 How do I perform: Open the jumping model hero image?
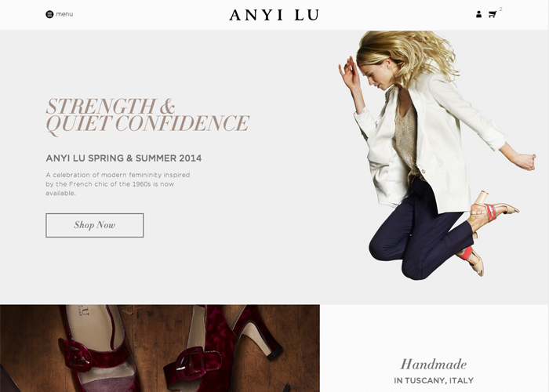click(x=437, y=155)
